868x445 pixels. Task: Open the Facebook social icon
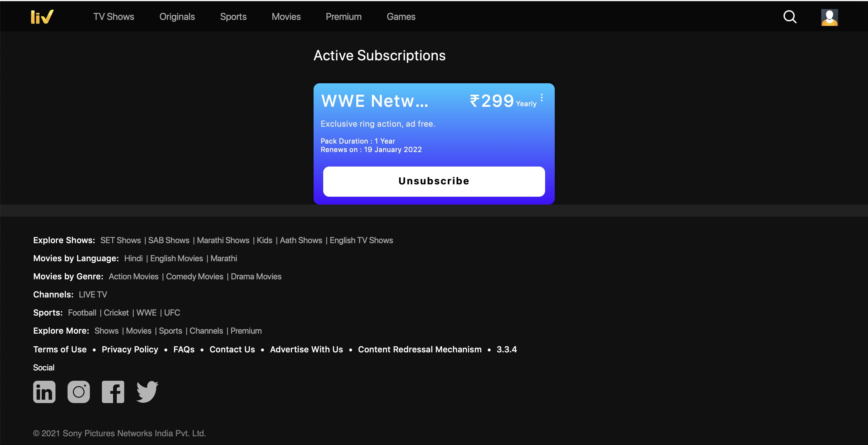click(113, 392)
